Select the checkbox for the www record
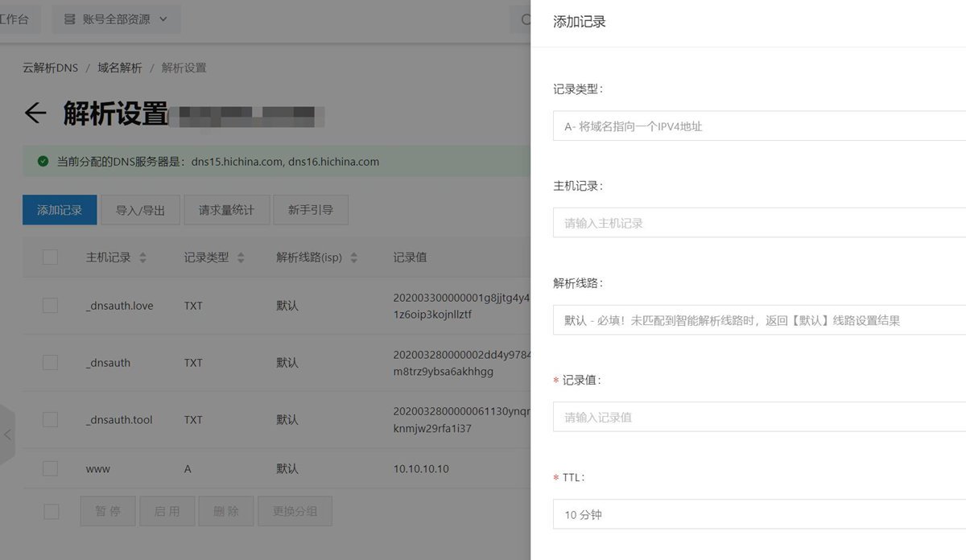The width and height of the screenshot is (966, 560). pos(50,468)
